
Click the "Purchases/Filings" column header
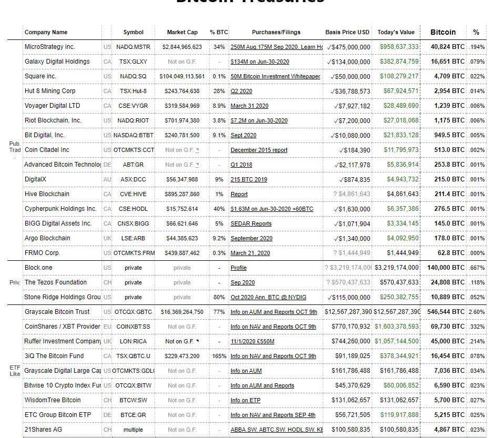[276, 32]
